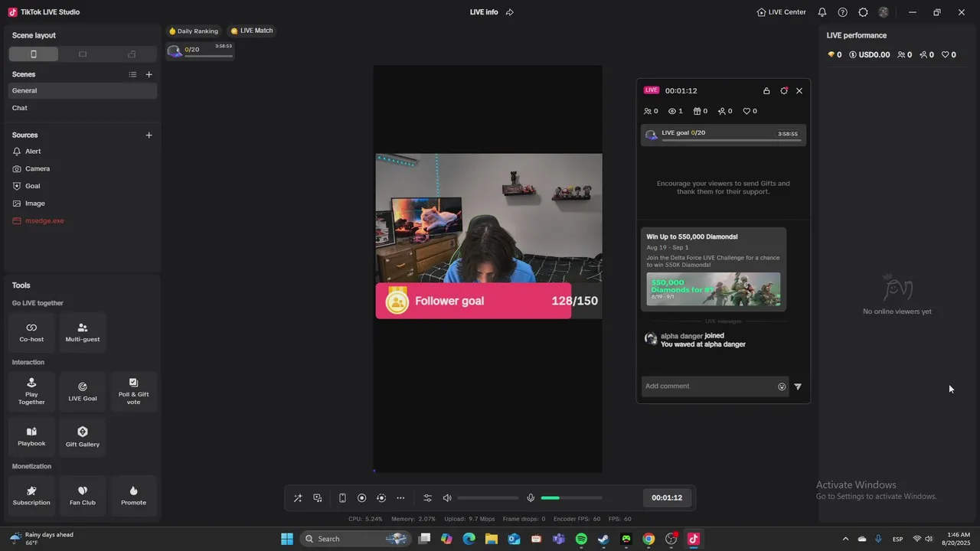The image size is (980, 551).
Task: Add a new source with the plus icon
Action: [149, 135]
